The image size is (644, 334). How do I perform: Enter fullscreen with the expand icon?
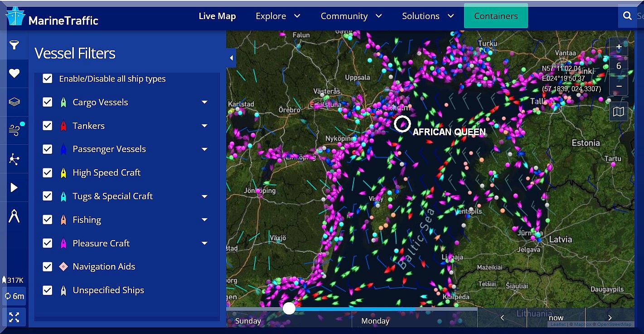click(14, 317)
